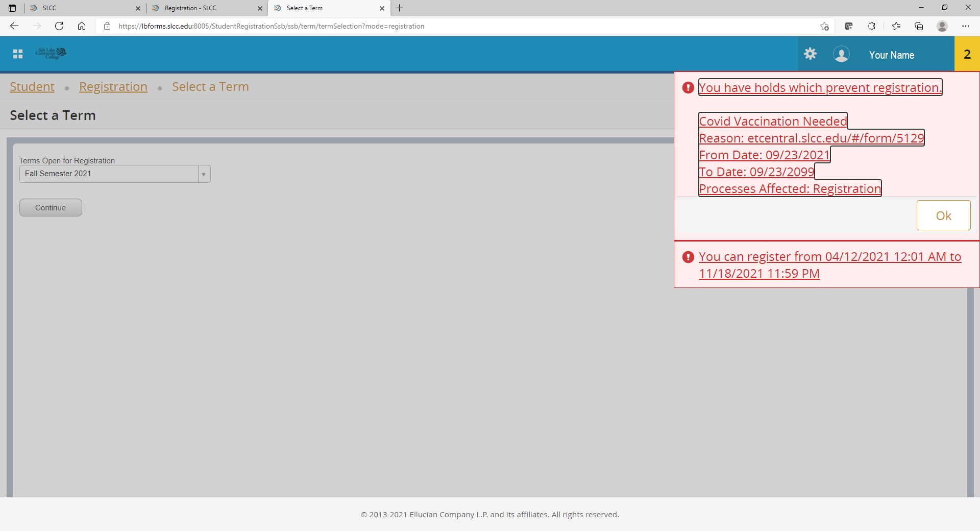Select the Fall Semester 2021 combo box
This screenshot has width=980, height=531.
(x=109, y=174)
